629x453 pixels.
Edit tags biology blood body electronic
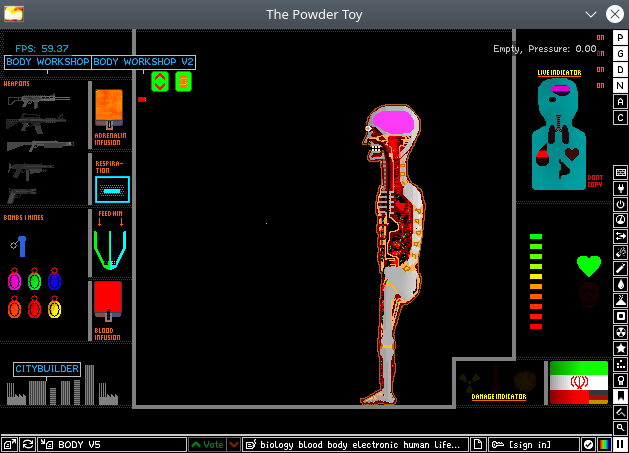tap(355, 445)
